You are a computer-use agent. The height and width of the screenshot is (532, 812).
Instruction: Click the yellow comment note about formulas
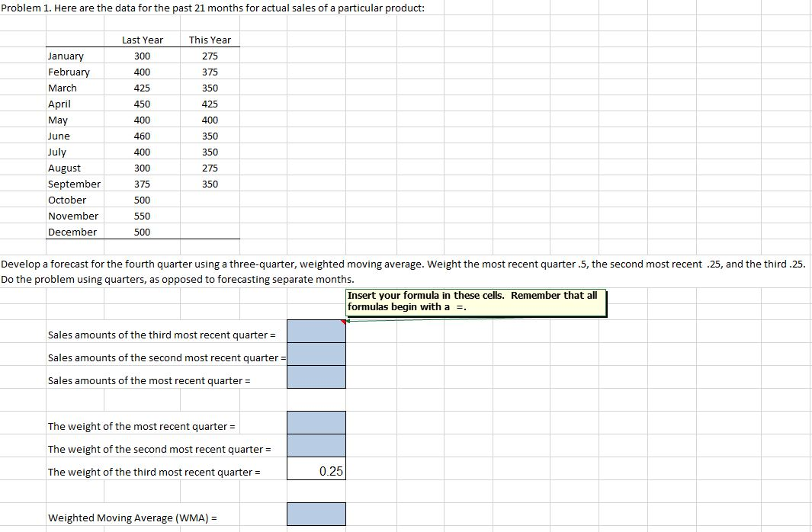point(474,301)
